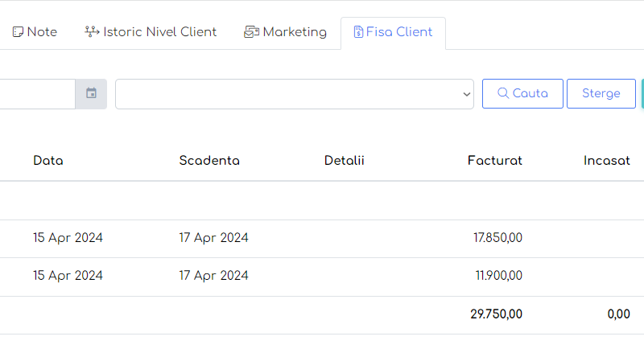644x357 pixels.
Task: Click the Scadenta column header
Action: click(x=209, y=161)
